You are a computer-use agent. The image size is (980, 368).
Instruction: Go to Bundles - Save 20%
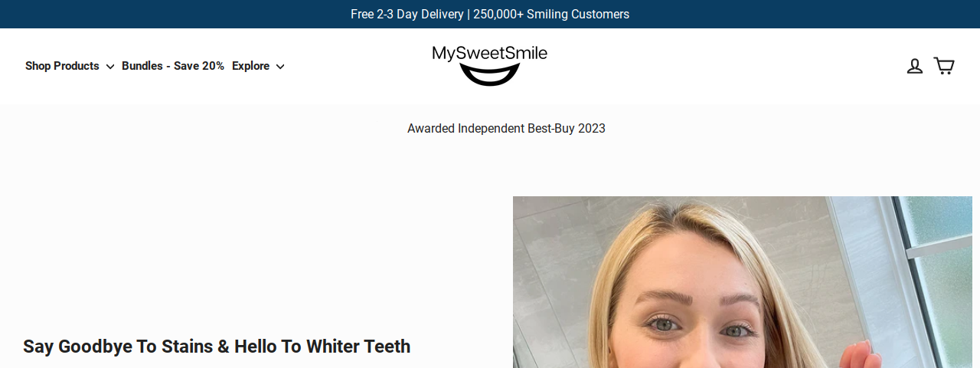pos(173,66)
